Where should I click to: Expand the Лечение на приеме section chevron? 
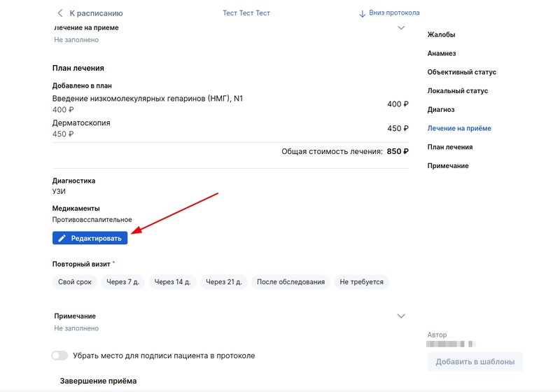pos(401,28)
